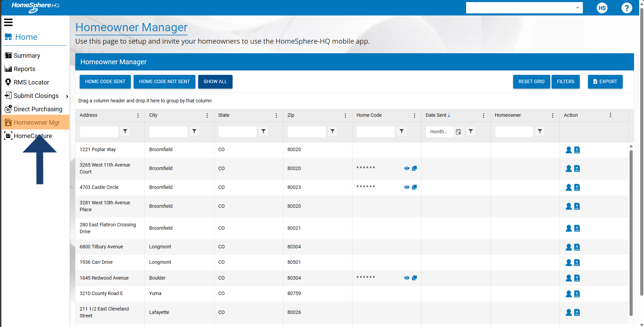The height and width of the screenshot is (327, 644).
Task: Click the HOME CODE SENT button
Action: (105, 82)
